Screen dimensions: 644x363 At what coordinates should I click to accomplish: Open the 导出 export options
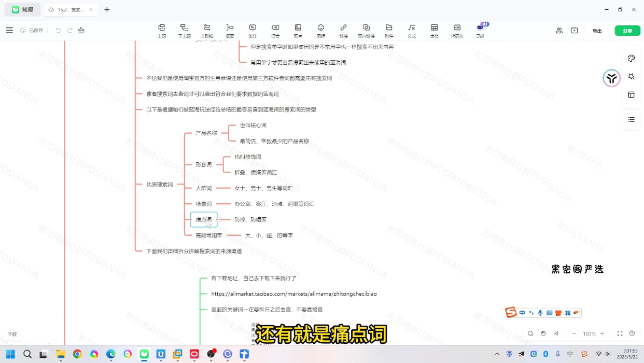597,31
